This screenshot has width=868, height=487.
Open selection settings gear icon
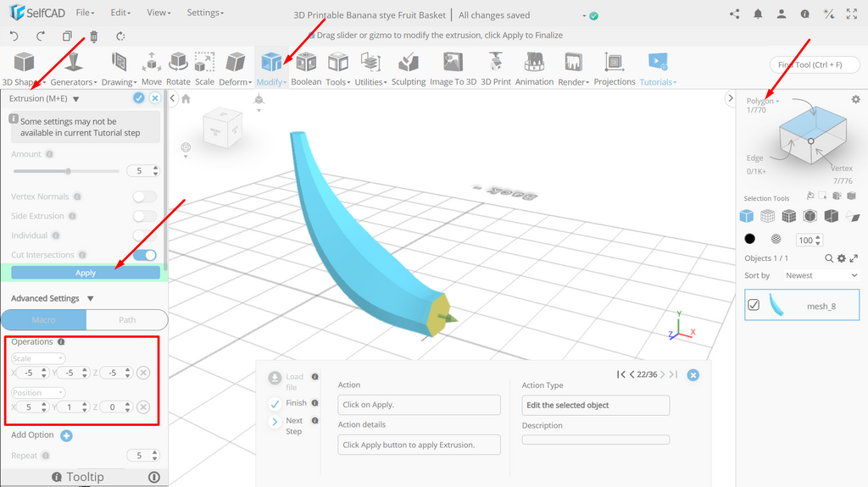point(856,100)
